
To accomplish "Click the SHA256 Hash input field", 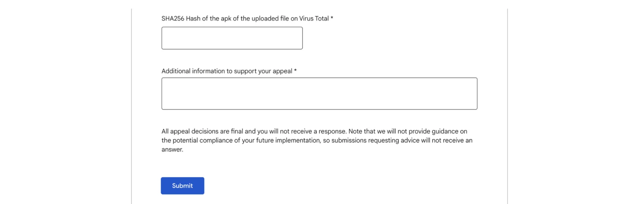I will point(232,38).
